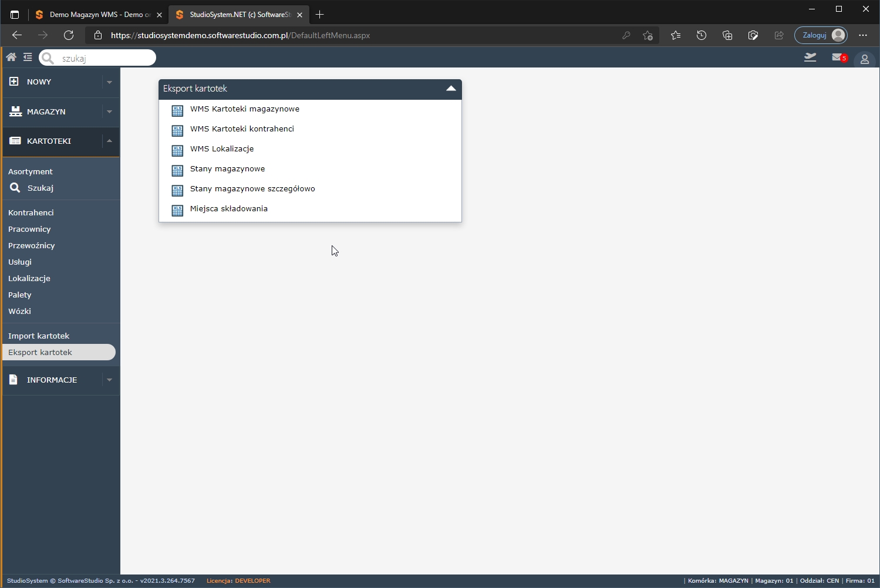The width and height of the screenshot is (880, 588).
Task: Click the MAGAZYN warehouse icon
Action: click(x=15, y=111)
